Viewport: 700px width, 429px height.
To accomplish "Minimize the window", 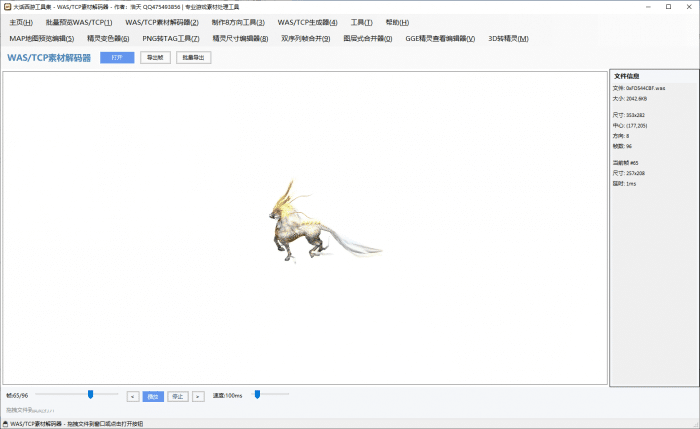I will pyautogui.click(x=641, y=6).
